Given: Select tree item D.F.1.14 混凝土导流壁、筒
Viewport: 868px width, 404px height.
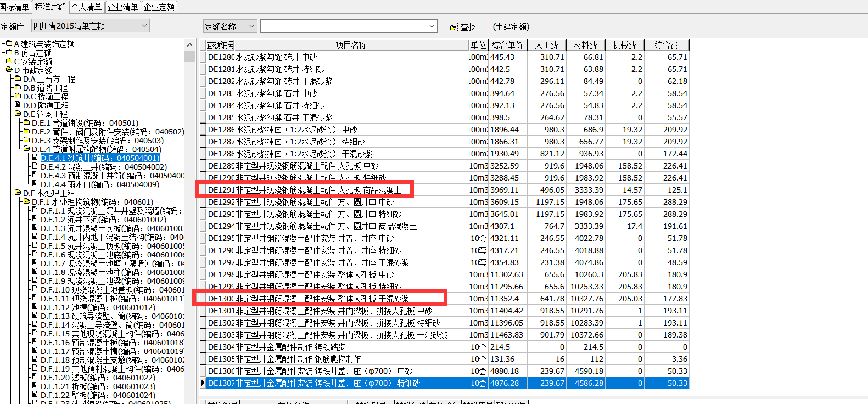Looking at the screenshot, I should point(113,325).
